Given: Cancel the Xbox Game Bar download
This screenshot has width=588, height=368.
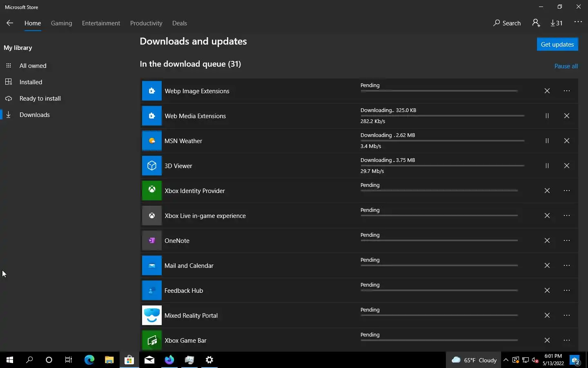Looking at the screenshot, I should pos(547,340).
